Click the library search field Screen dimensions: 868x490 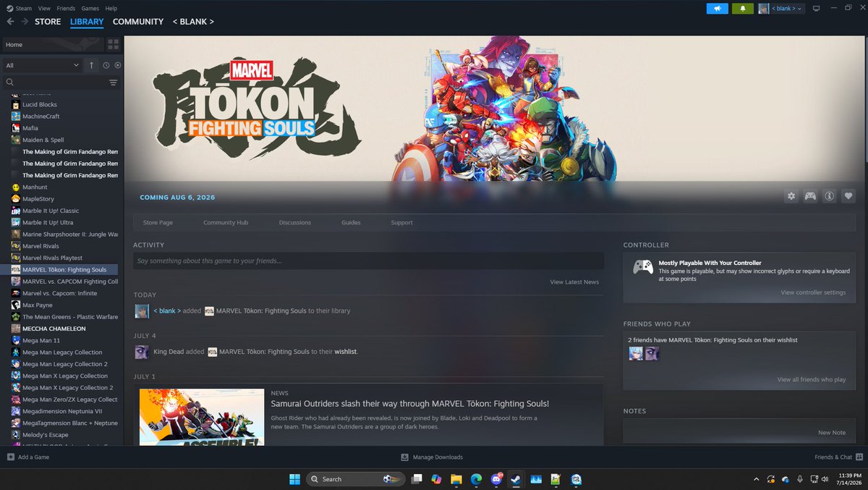click(54, 83)
